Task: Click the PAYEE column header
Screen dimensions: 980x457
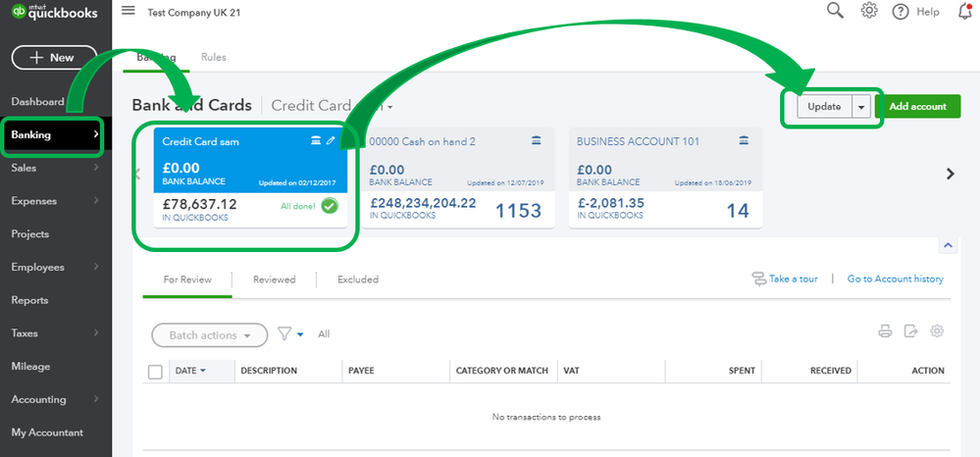Action: [x=361, y=371]
